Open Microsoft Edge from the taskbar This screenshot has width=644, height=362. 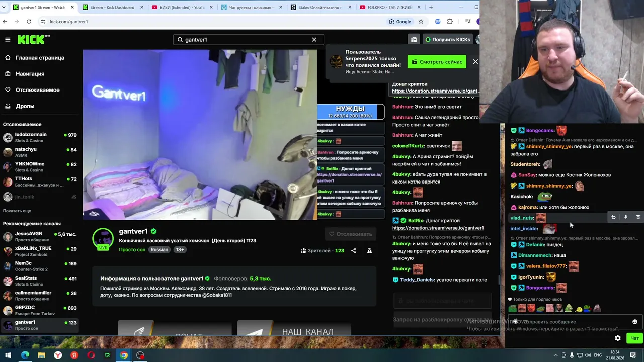click(25, 355)
